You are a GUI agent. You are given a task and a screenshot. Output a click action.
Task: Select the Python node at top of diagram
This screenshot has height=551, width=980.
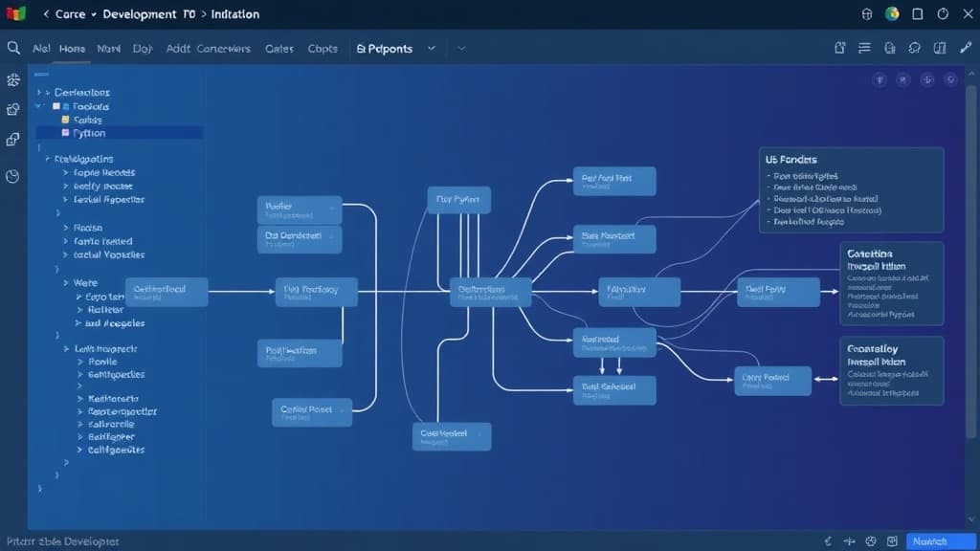[x=458, y=200]
